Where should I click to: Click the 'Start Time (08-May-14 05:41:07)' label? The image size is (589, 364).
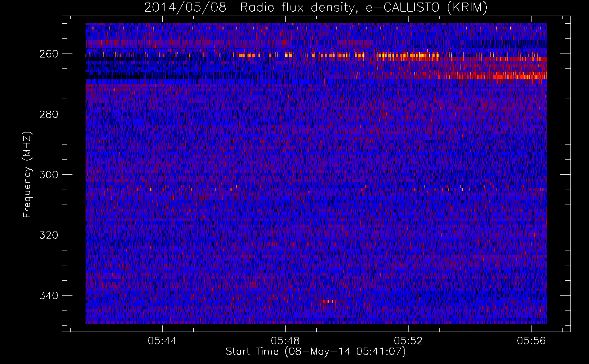(316, 352)
